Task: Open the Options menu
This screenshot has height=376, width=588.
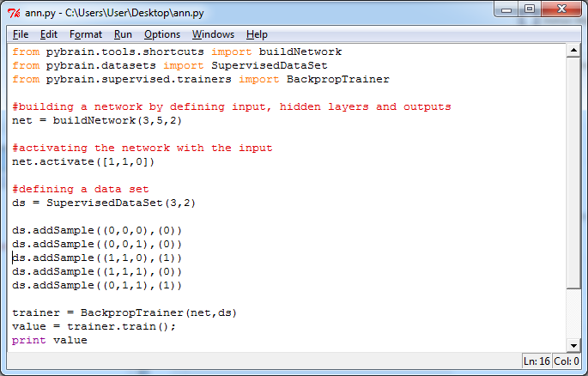Action: pyautogui.click(x=162, y=34)
